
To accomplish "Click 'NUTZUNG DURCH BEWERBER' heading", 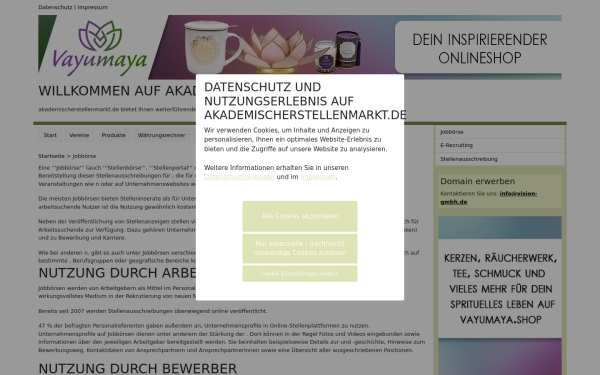I will coord(138,368).
